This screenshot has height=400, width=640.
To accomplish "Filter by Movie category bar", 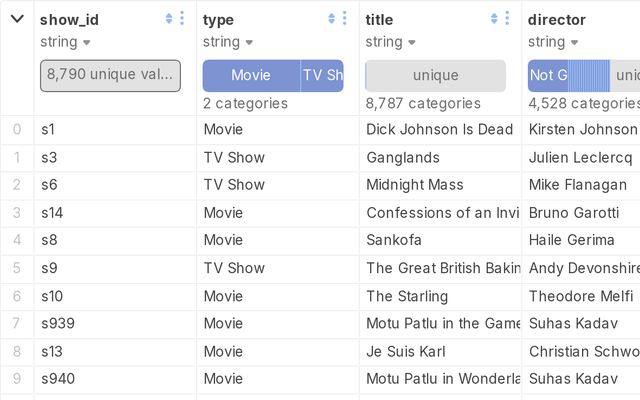I will pos(251,75).
